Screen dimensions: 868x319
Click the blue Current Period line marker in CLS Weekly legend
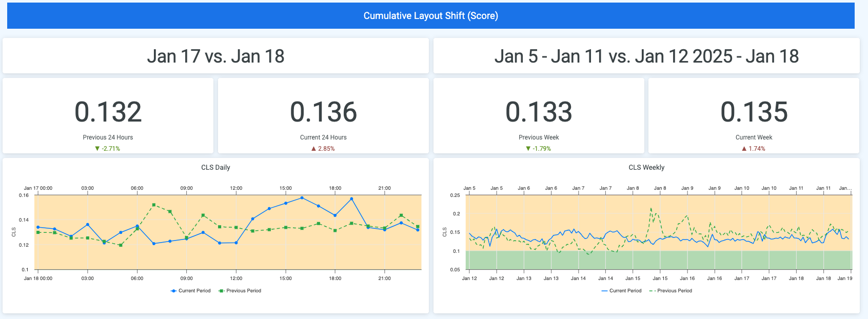click(x=604, y=291)
